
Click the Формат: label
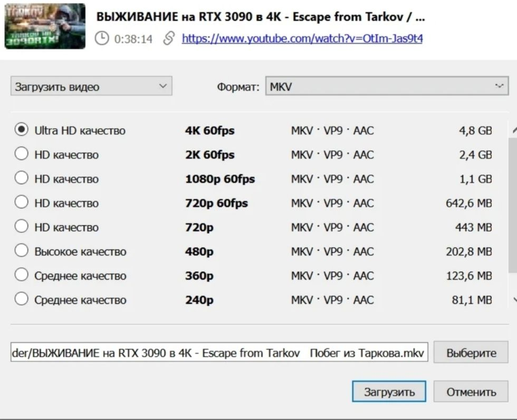click(x=238, y=86)
